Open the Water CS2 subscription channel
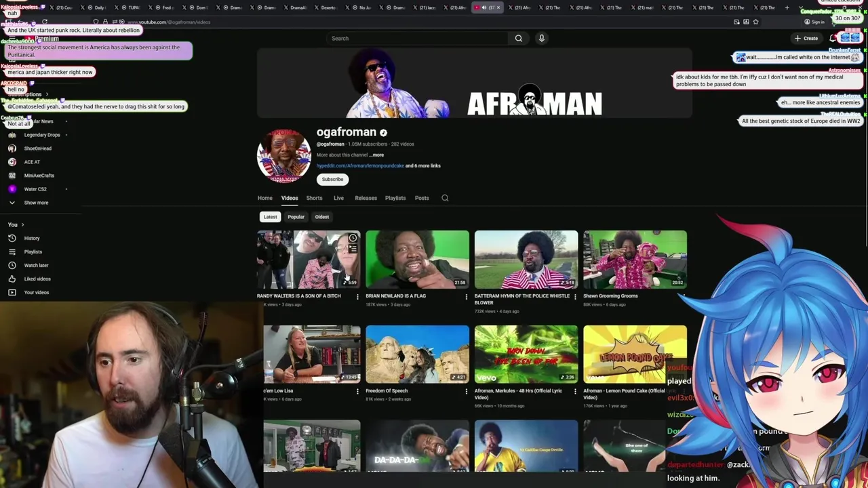868x488 pixels. (35, 189)
